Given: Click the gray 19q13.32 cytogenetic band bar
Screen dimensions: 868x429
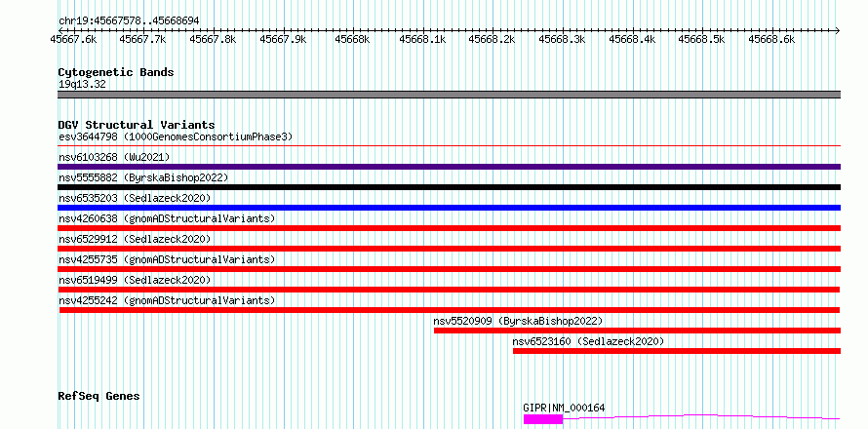Looking at the screenshot, I should 449,95.
